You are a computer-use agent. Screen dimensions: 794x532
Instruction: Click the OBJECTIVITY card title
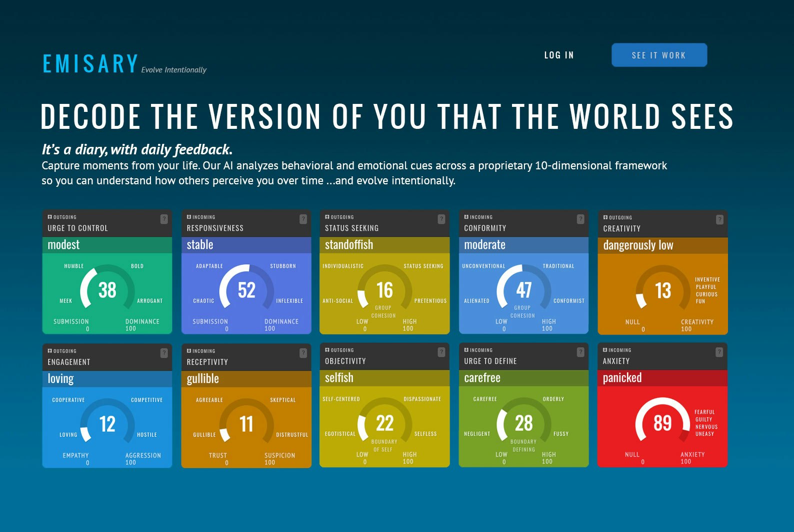(345, 361)
